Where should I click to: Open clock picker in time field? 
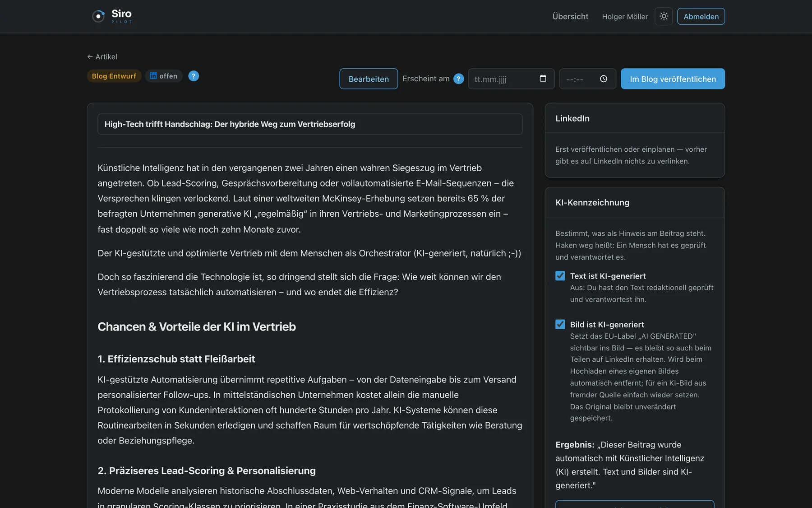point(604,79)
